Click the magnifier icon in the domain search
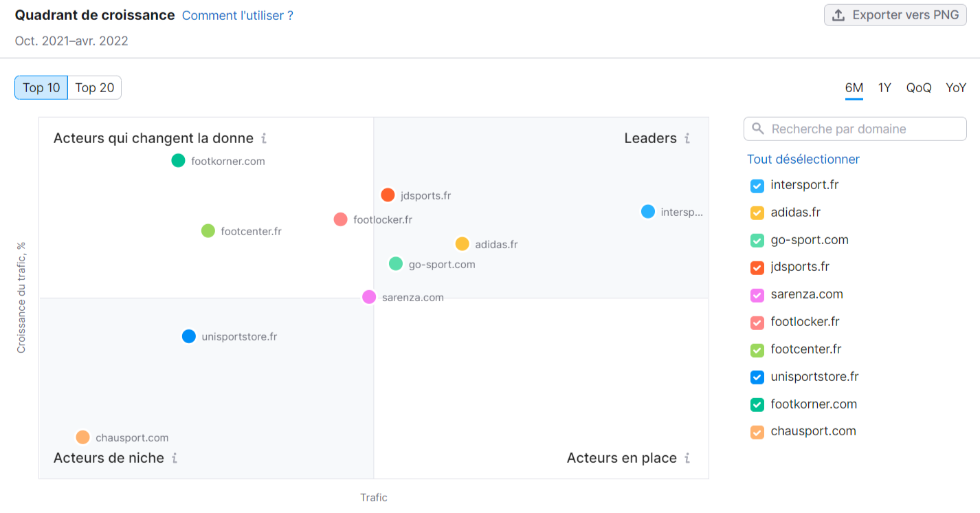 point(758,129)
